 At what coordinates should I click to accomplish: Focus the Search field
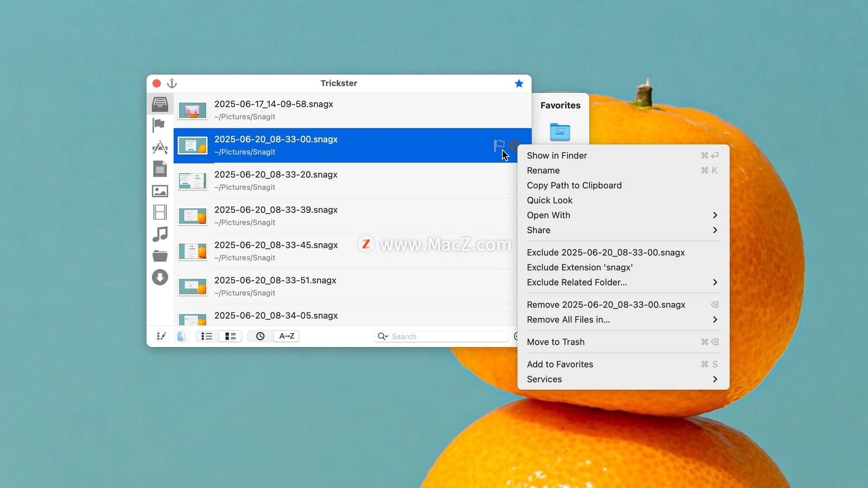441,336
